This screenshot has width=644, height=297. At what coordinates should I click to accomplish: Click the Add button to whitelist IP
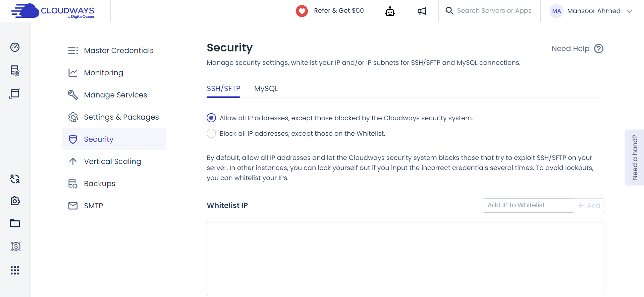588,205
